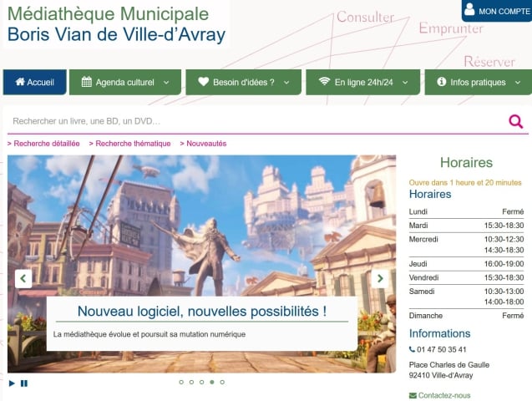Screen dimensions: 532x401
Task: Click the Jeudi 16:00-19:00 row
Action: tap(466, 264)
